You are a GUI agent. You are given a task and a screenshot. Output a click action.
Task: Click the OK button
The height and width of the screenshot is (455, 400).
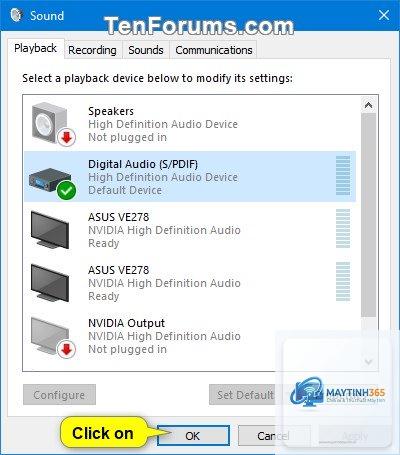click(193, 435)
